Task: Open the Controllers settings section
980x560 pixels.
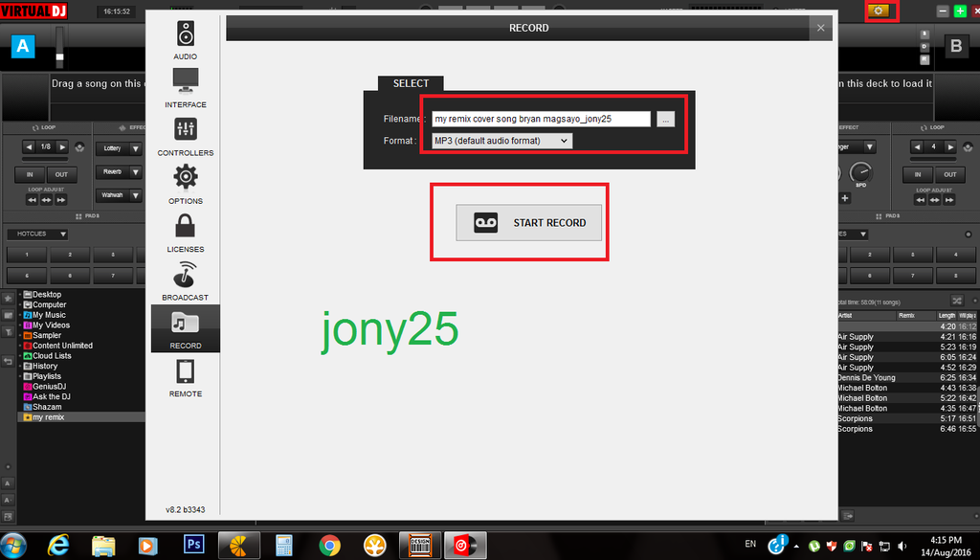Action: [185, 135]
